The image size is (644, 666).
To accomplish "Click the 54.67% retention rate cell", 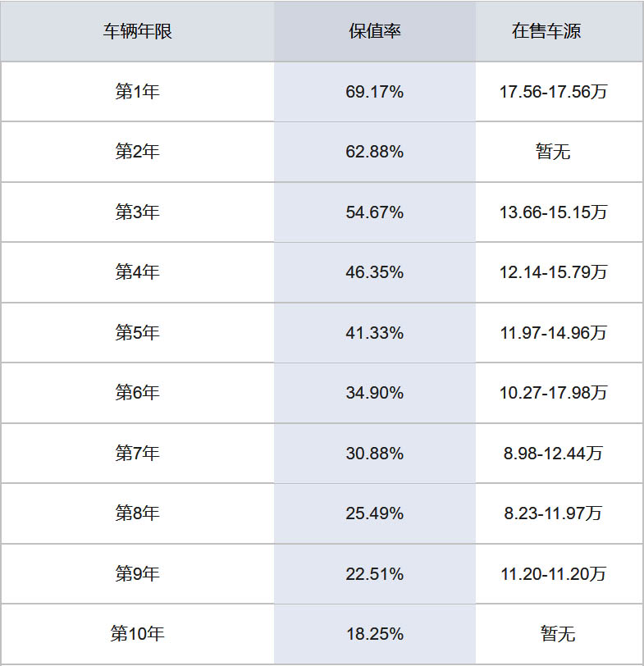I will click(x=374, y=212).
